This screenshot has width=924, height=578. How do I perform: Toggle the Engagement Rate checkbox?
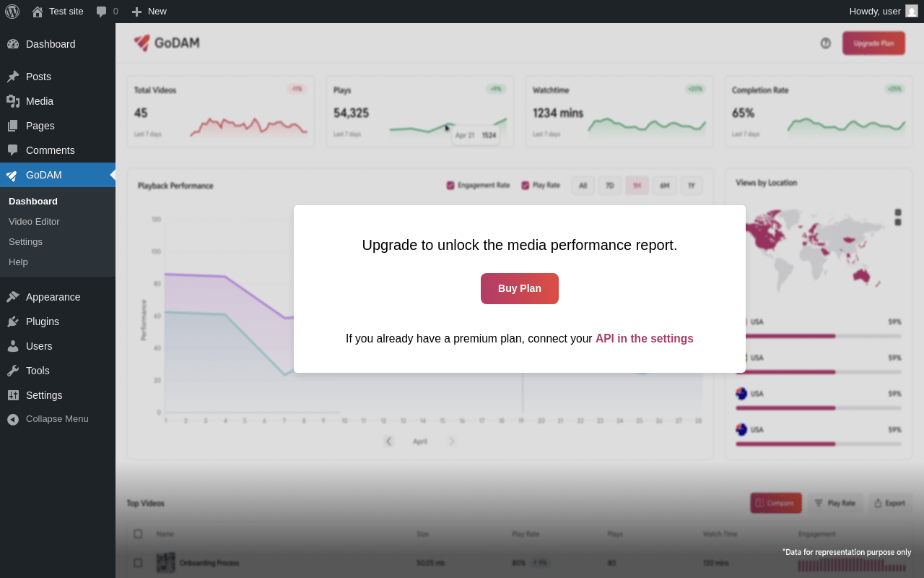click(450, 186)
